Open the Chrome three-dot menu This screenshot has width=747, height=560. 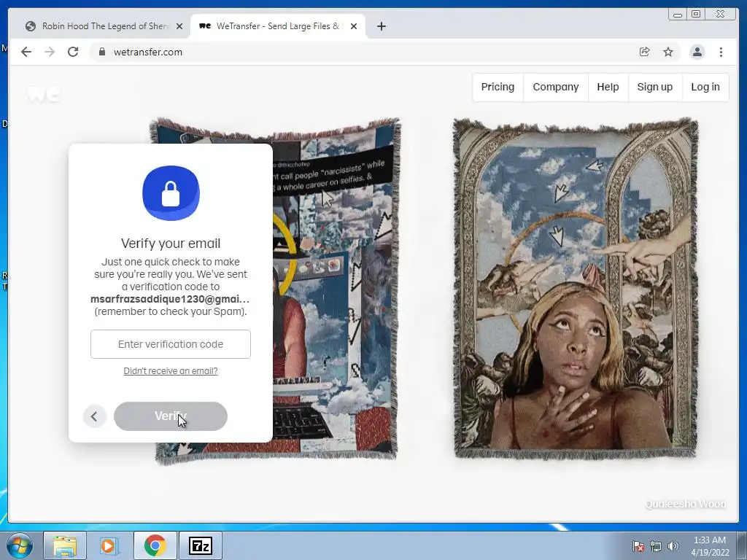(721, 52)
